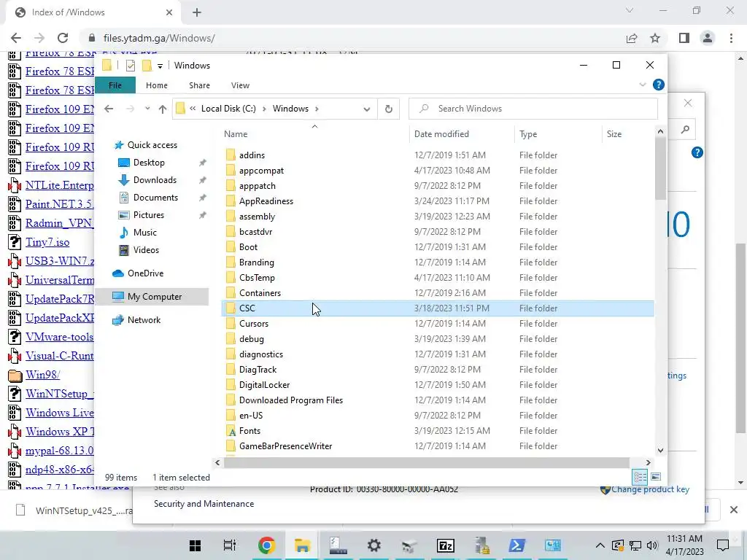Open PowerShell from taskbar
Image resolution: width=747 pixels, height=560 pixels.
[517, 545]
